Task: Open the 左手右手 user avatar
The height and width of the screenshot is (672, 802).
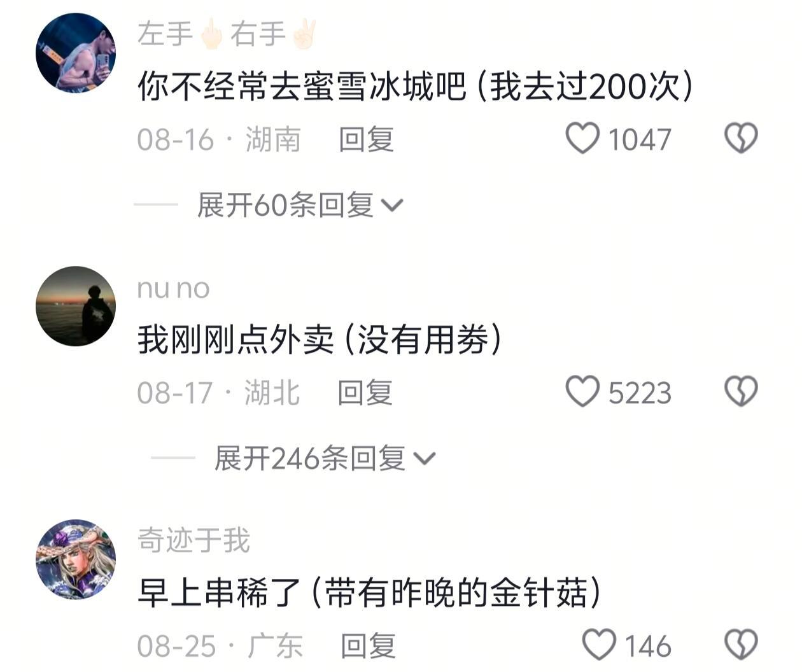Action: [76, 53]
